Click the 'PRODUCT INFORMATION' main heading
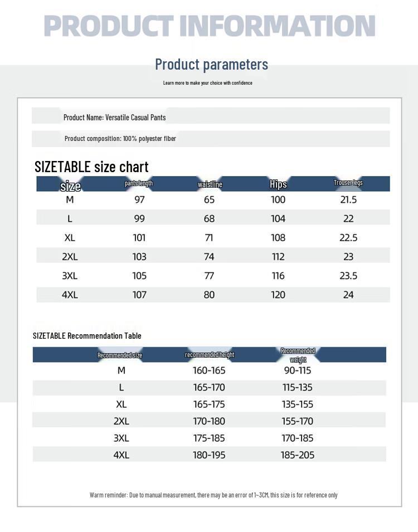Image resolution: width=418 pixels, height=532 pixels. coord(209,26)
